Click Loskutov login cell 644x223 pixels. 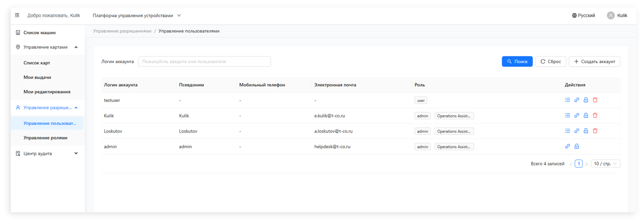point(113,131)
